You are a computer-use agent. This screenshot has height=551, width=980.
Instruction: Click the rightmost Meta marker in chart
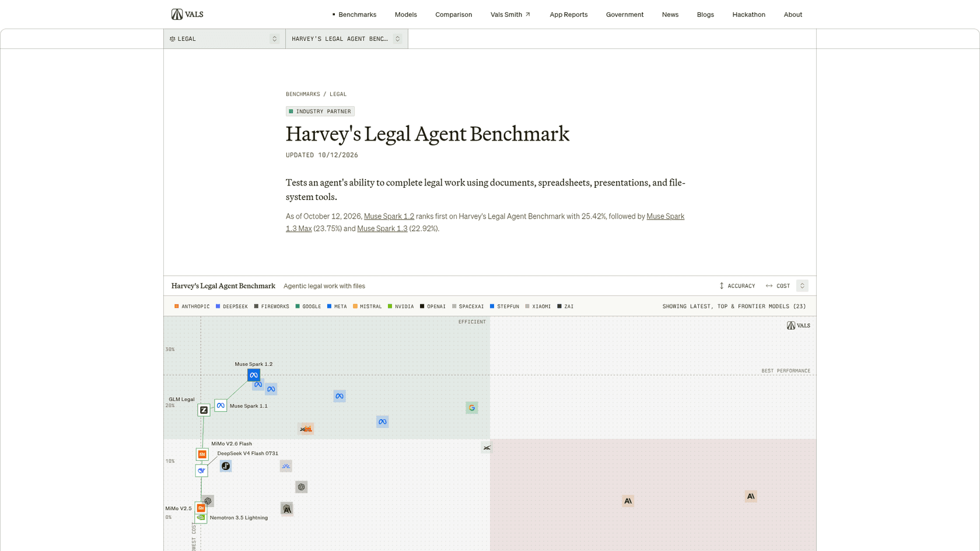382,422
